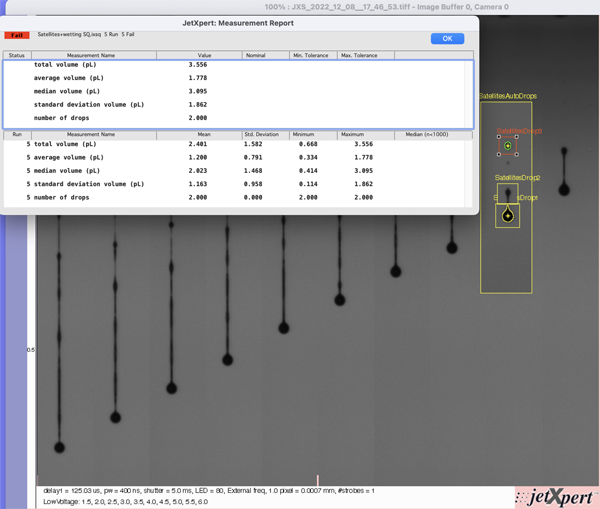
Task: Click the value 1.862 in the Value column
Action: click(197, 104)
